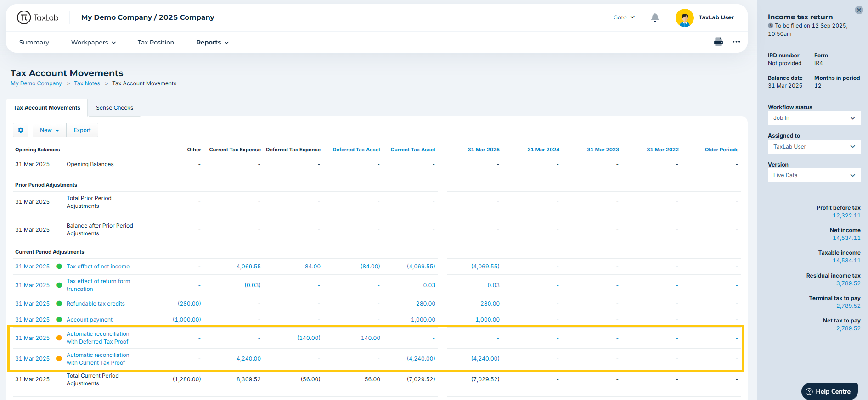Click Net income value 14,534.11
868x400 pixels.
coord(846,238)
